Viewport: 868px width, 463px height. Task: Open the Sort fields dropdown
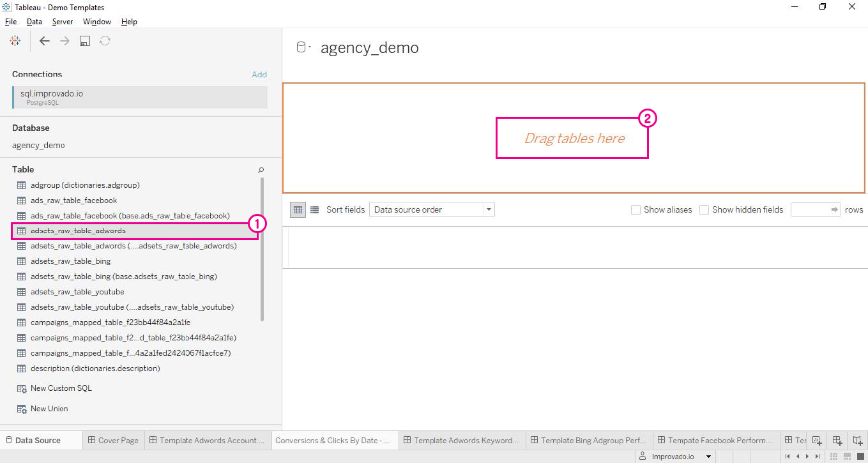pos(432,209)
